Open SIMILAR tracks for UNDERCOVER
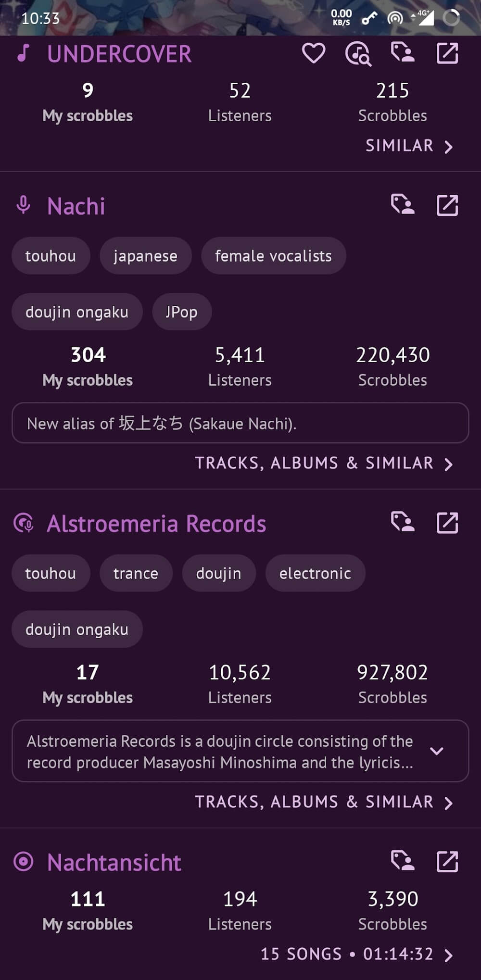 click(x=409, y=146)
